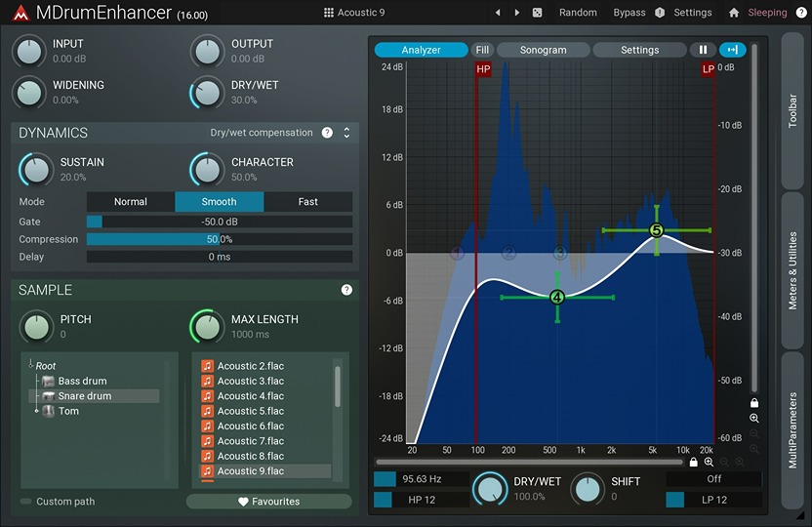Click the home icon in the top bar
The width and height of the screenshot is (812, 527).
click(x=734, y=13)
